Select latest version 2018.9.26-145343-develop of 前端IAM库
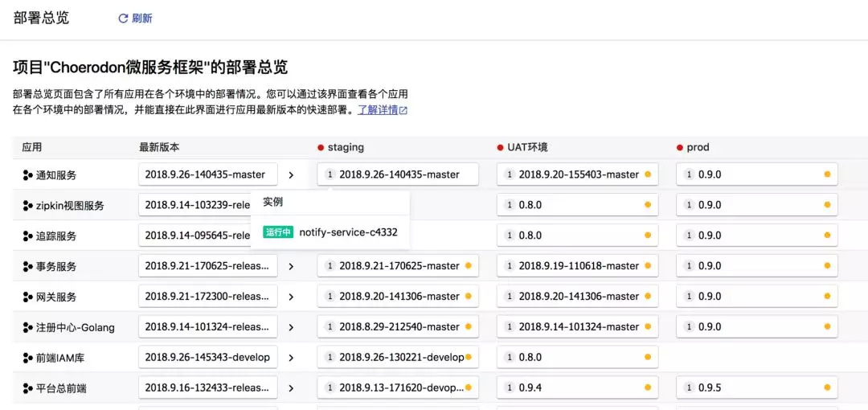The image size is (868, 410). pos(207,357)
